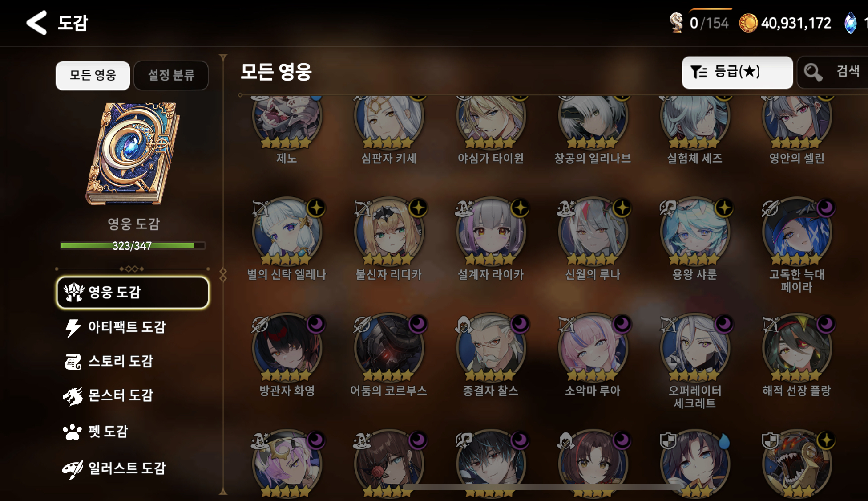Screen dimensions: 868x501
Task: Open 일러스트 도감 in the sidebar
Action: pyautogui.click(x=115, y=468)
